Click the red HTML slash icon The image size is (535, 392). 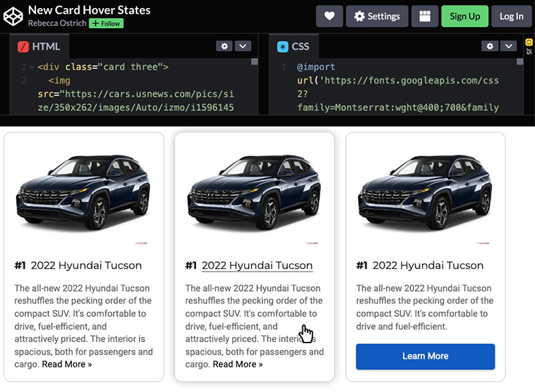23,46
